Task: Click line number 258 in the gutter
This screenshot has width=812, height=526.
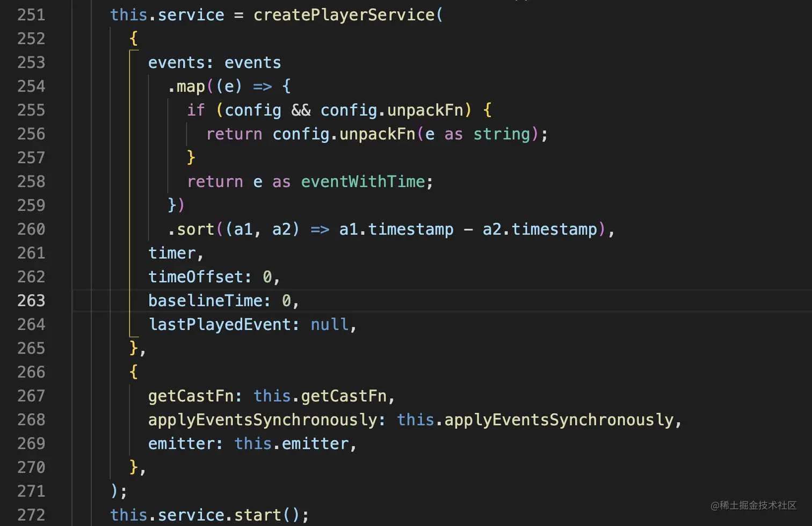Action: coord(31,181)
